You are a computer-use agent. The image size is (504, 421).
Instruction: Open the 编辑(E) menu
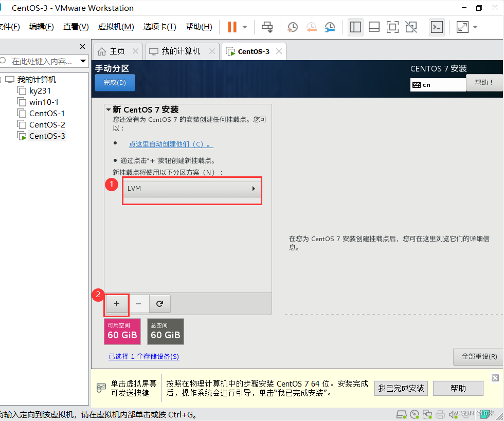[x=42, y=26]
